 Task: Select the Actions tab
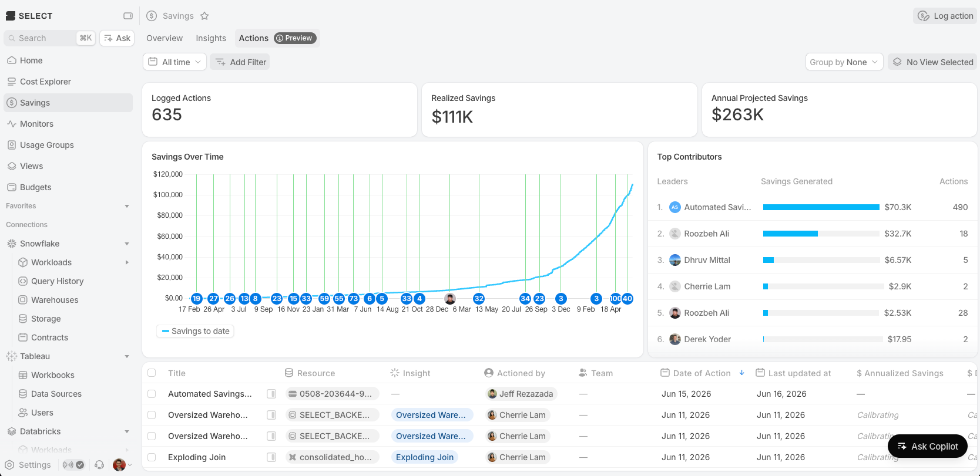pos(277,38)
